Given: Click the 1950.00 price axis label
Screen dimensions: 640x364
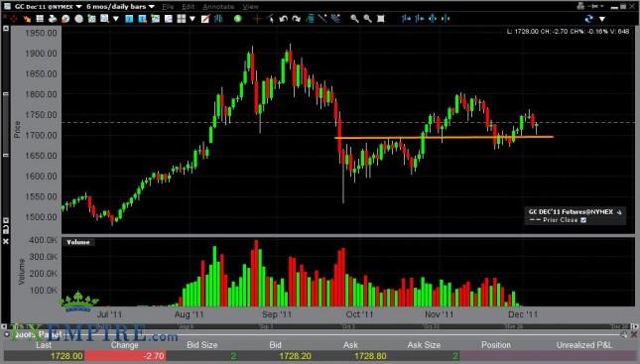Looking at the screenshot, I should pyautogui.click(x=41, y=33).
